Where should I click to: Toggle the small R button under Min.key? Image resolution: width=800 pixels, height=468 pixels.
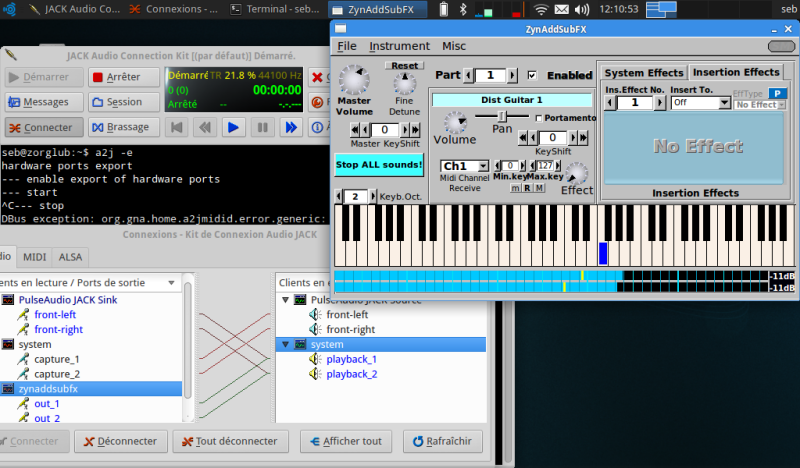coord(527,188)
